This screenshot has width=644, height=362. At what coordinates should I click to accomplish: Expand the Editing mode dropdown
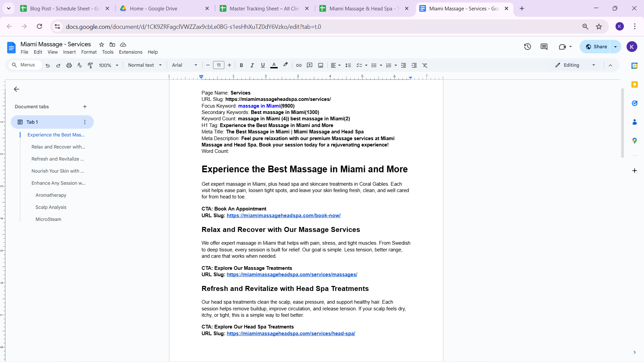pyautogui.click(x=575, y=65)
